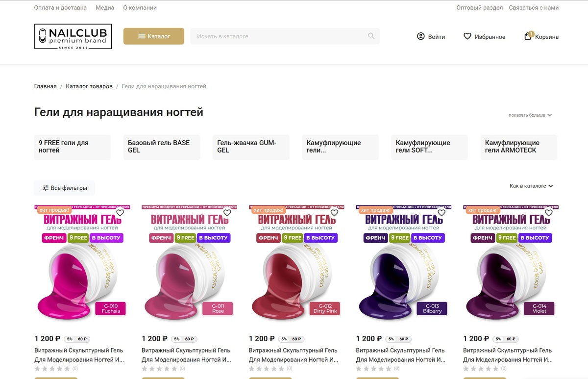Open Избранное favorites list
This screenshot has height=379, width=588.
coord(490,37)
